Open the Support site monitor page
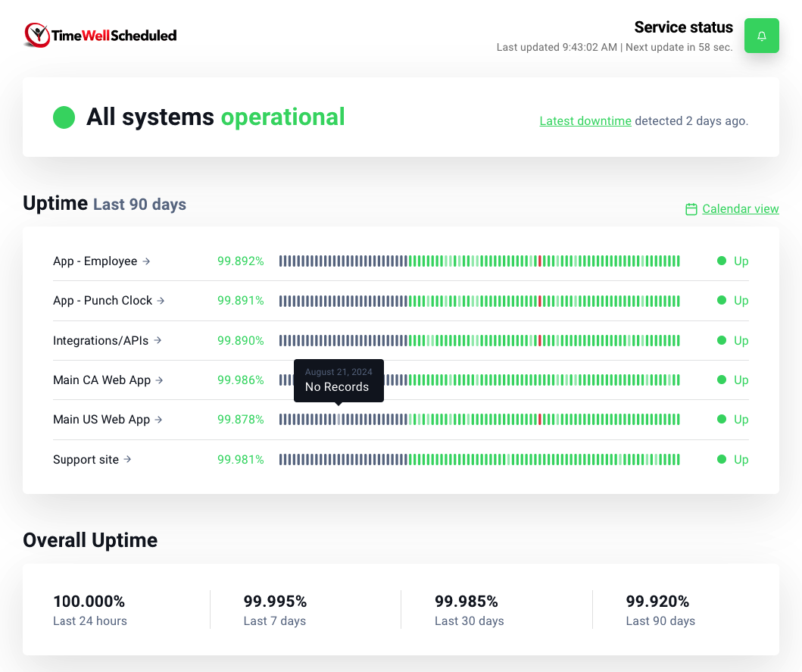802x672 pixels. point(86,460)
